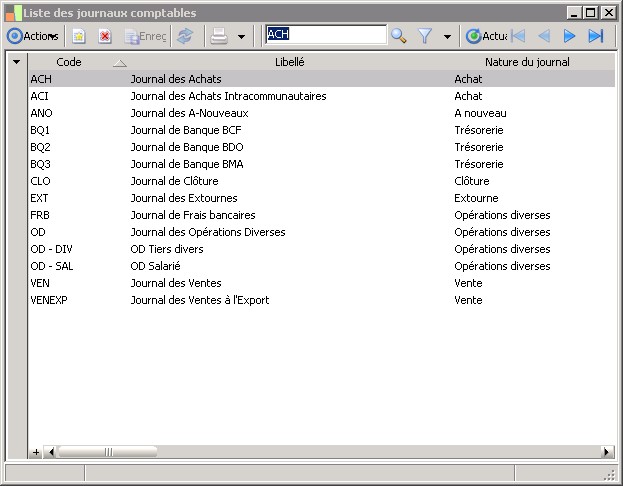The height and width of the screenshot is (486, 623).
Task: Click Journal de Frais bancaires label
Action: 193,215
